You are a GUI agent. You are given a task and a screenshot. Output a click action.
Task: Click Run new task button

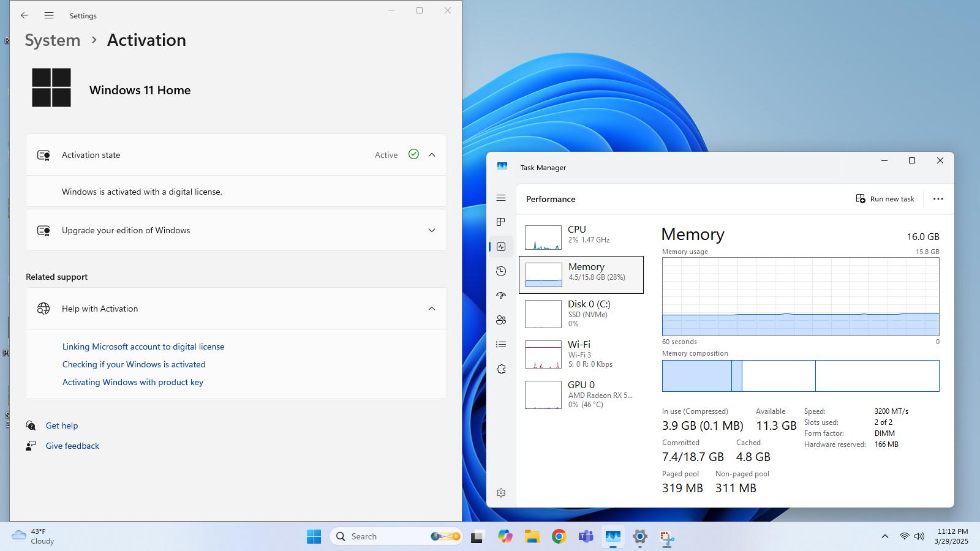[885, 199]
